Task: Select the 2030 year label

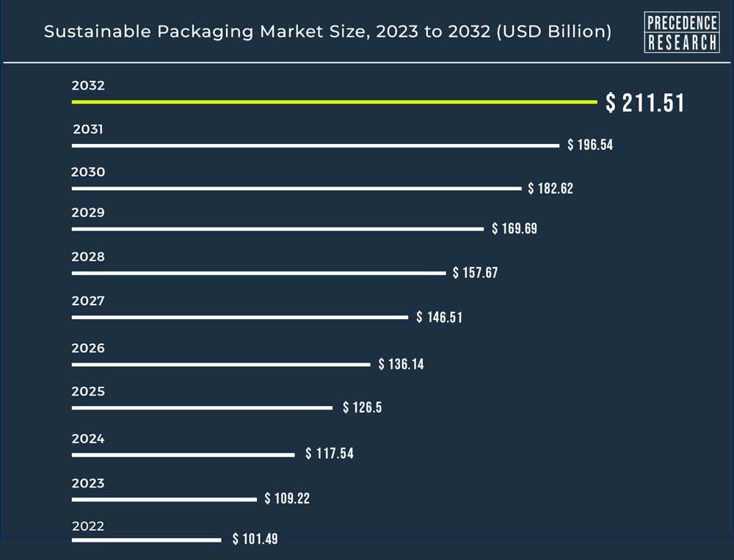Action: [x=88, y=172]
